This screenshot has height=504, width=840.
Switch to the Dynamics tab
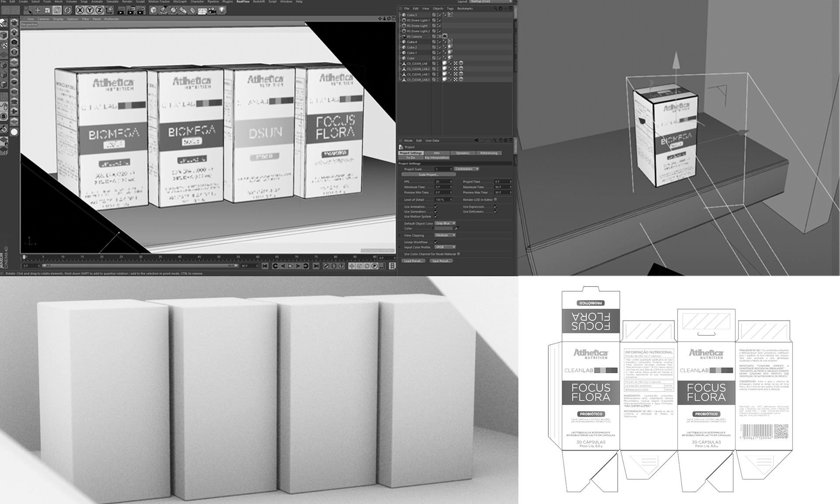(x=462, y=153)
